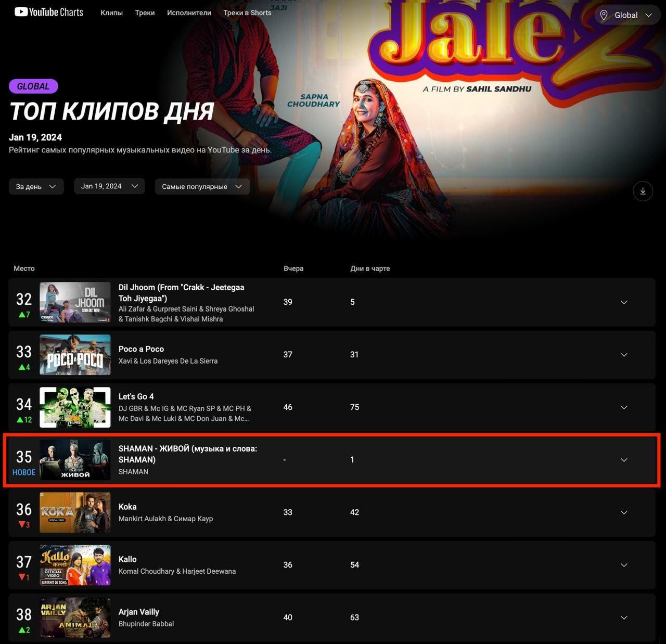Click the Вчера column header
The height and width of the screenshot is (644, 666).
tap(293, 268)
